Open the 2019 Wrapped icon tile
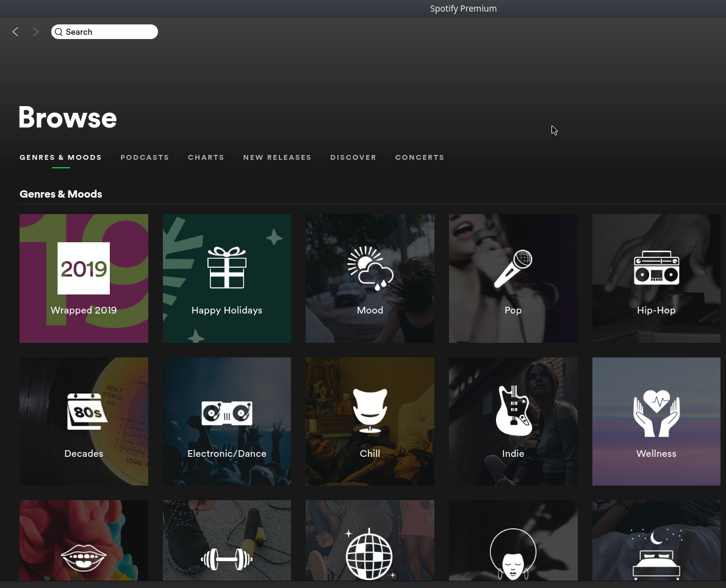 [84, 268]
